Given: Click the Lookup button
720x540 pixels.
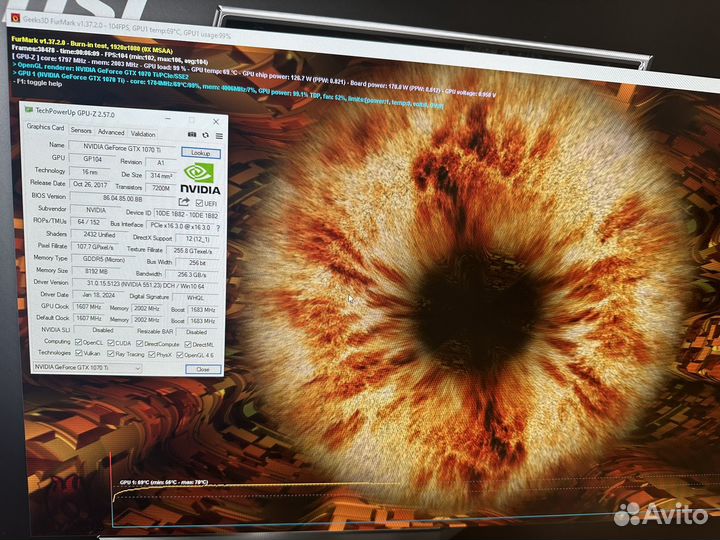Looking at the screenshot, I should click(x=201, y=153).
